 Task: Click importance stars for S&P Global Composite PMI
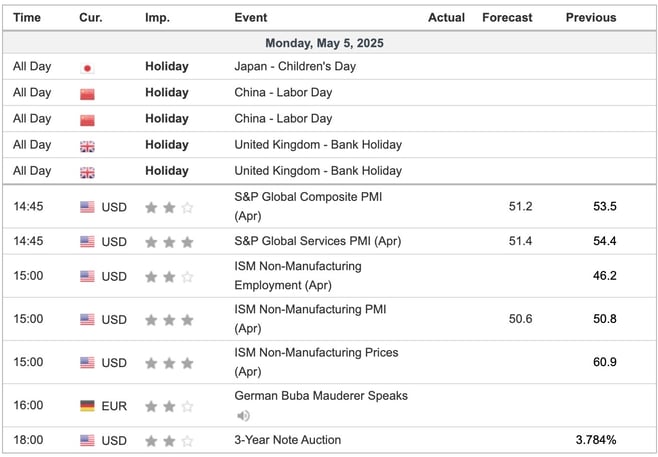pyautogui.click(x=169, y=207)
